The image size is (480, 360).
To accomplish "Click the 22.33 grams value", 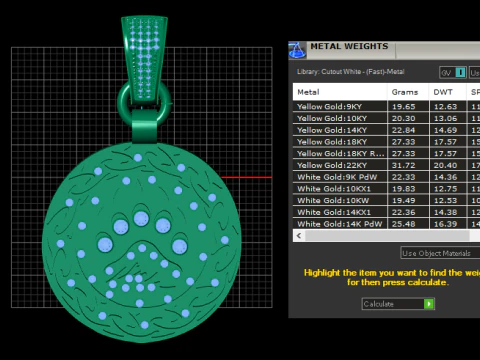I will click(x=404, y=177).
